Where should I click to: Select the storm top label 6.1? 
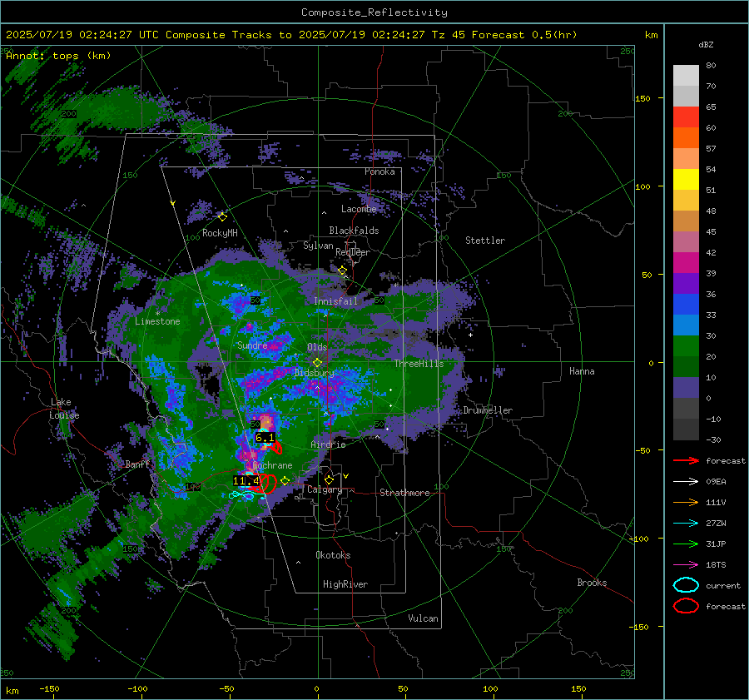265,438
